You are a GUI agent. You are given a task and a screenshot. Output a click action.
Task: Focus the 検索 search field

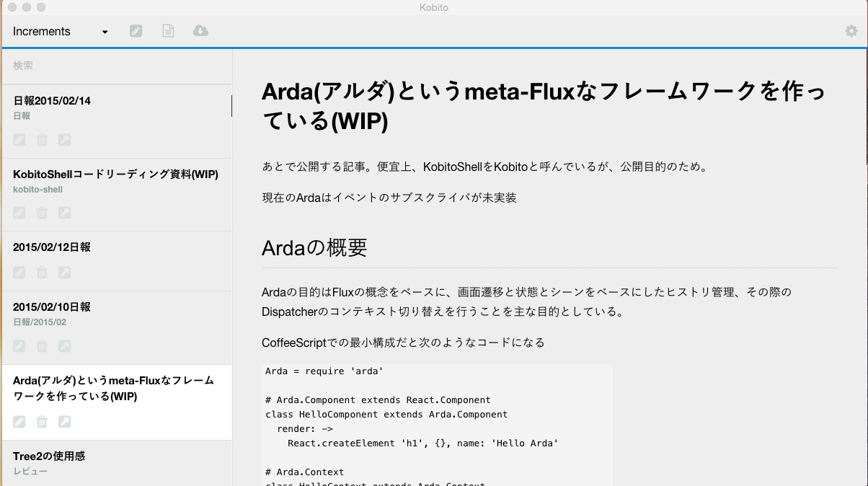pos(117,66)
